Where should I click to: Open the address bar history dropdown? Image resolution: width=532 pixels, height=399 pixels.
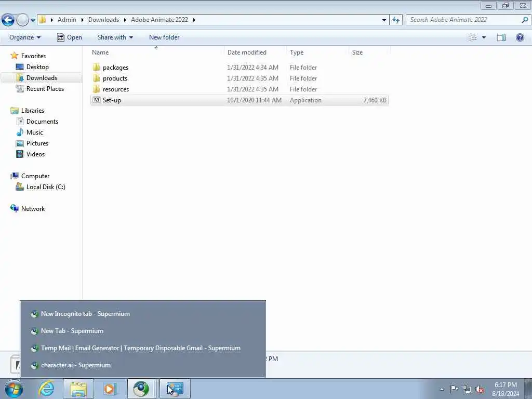(x=384, y=20)
